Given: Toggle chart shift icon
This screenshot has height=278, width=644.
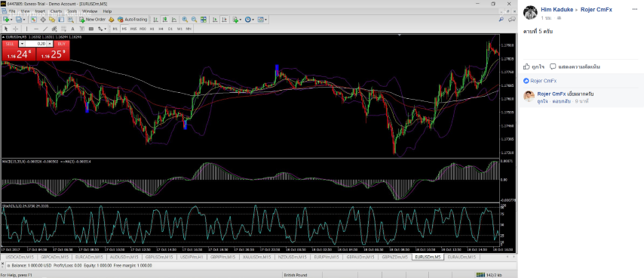Looking at the screenshot, I should pyautogui.click(x=224, y=20).
